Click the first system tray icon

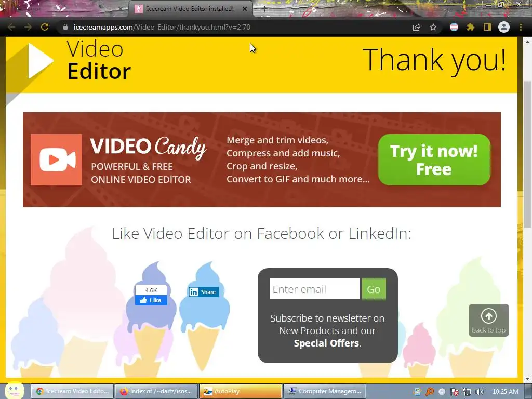click(x=417, y=392)
